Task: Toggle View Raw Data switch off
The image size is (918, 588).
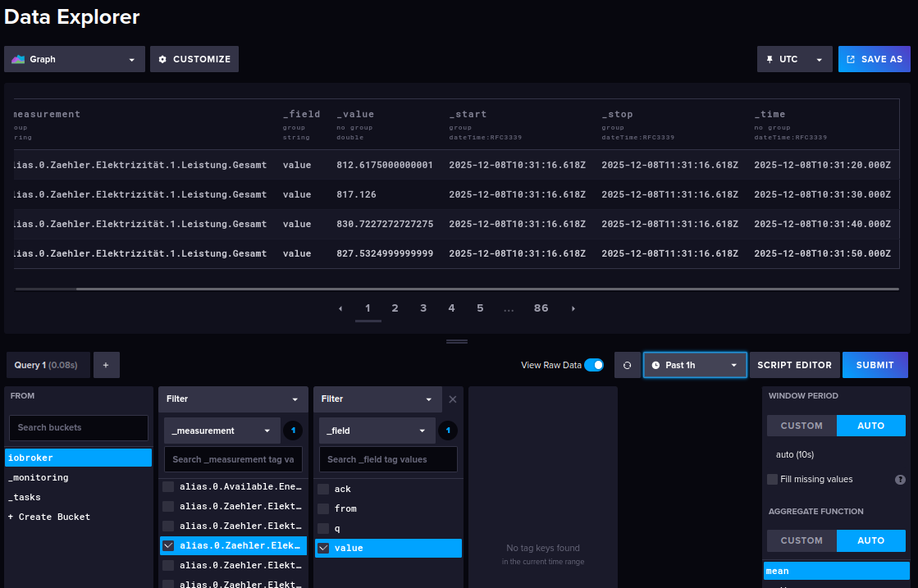Action: (x=593, y=365)
